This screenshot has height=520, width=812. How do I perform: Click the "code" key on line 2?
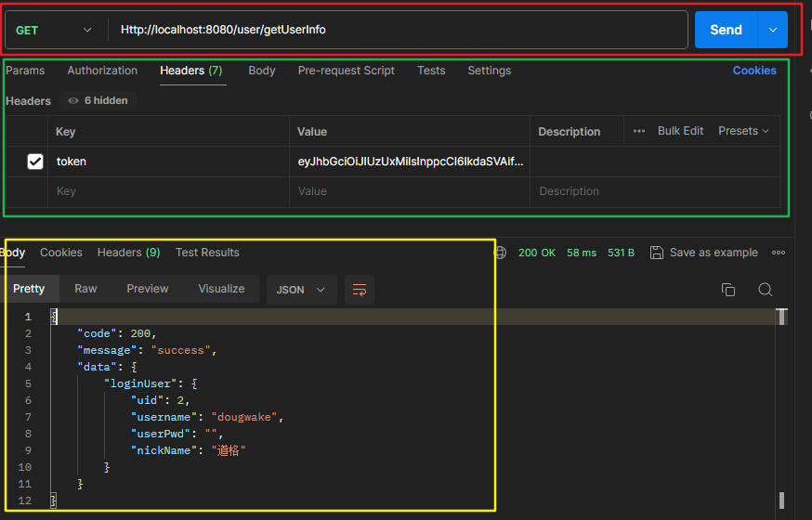(97, 333)
